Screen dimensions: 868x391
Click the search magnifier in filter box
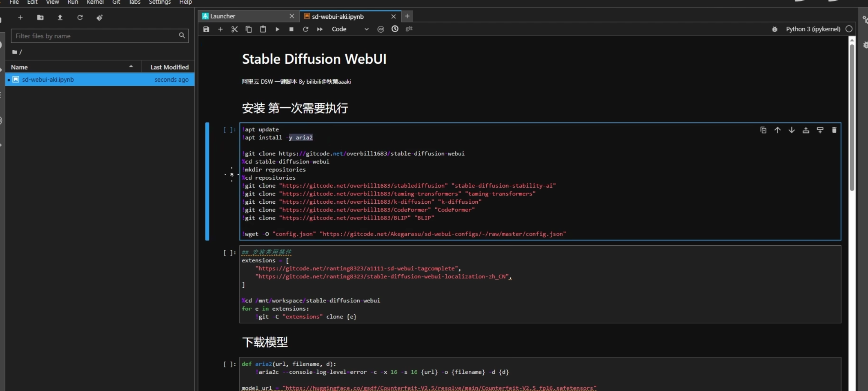click(182, 36)
